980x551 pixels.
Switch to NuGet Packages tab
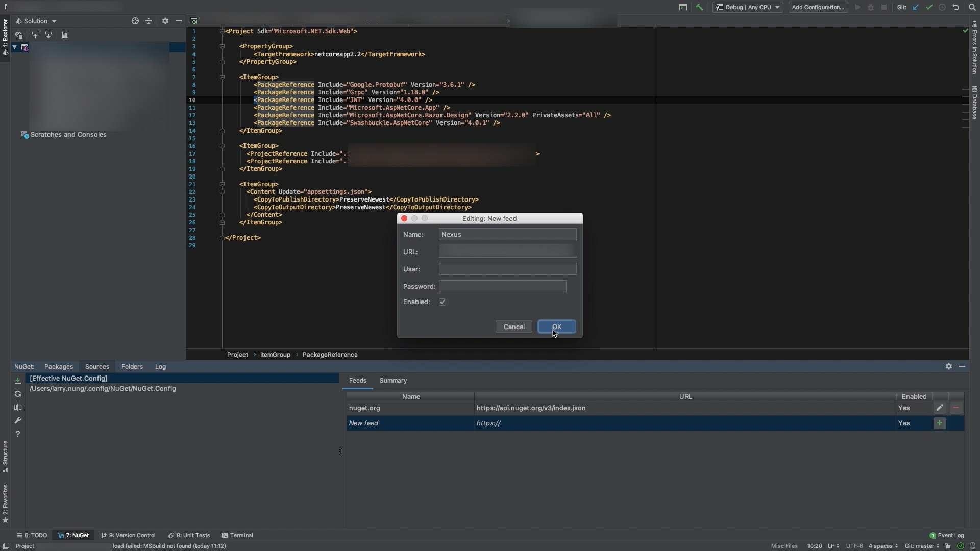click(x=59, y=367)
